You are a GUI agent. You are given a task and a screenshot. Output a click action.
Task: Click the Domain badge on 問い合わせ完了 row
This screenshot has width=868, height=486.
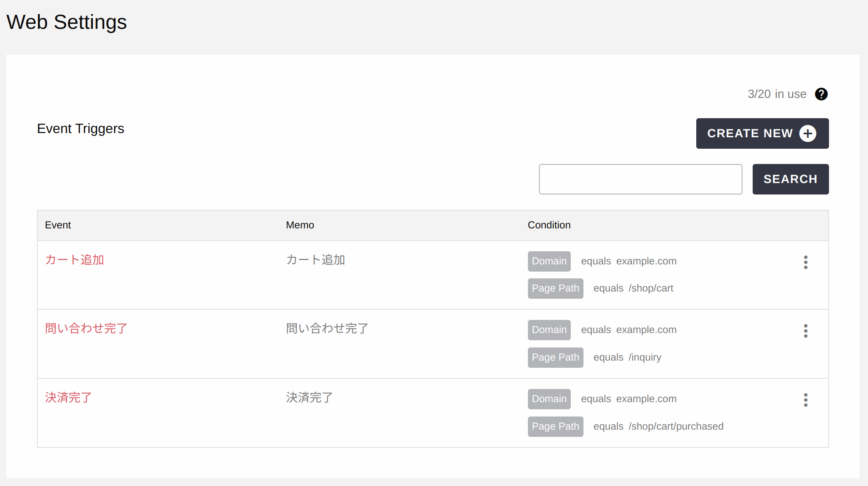549,330
